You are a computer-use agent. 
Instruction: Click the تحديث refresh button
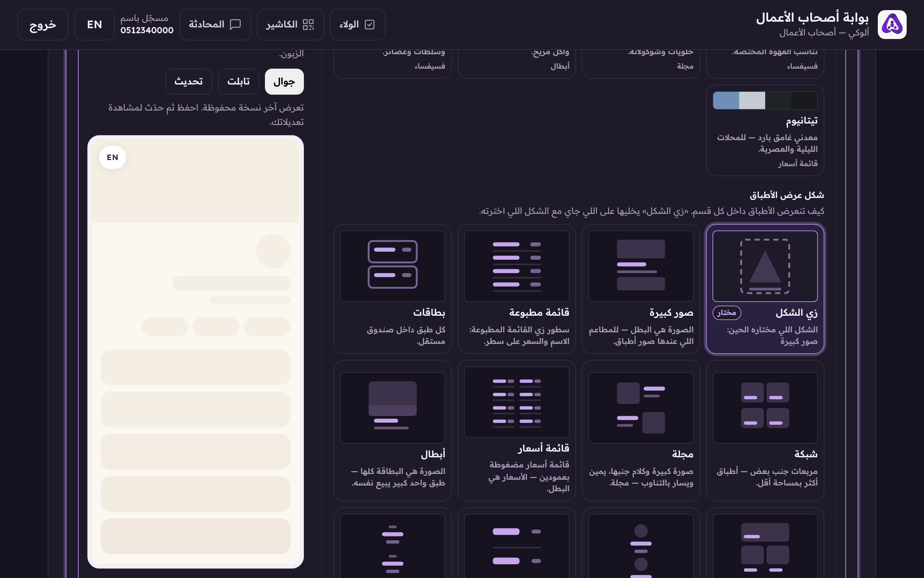(x=189, y=81)
